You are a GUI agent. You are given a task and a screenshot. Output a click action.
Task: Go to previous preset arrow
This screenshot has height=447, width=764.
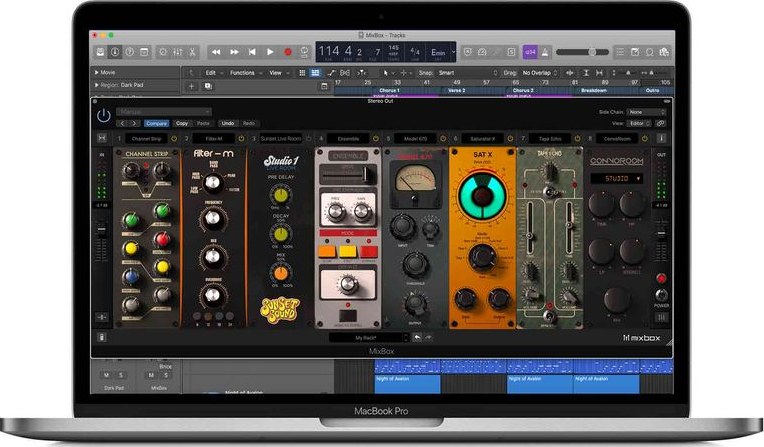(x=122, y=123)
